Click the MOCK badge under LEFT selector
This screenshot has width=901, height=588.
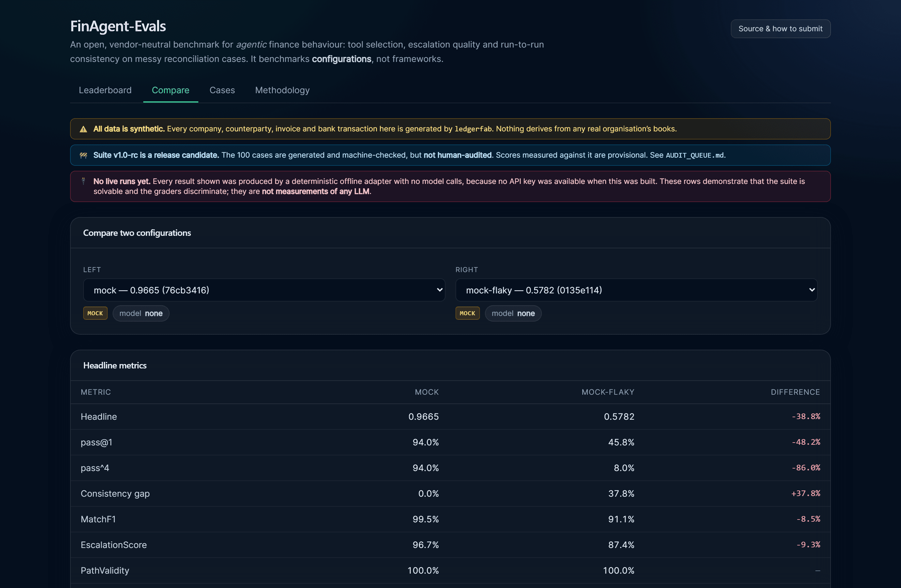[95, 313]
